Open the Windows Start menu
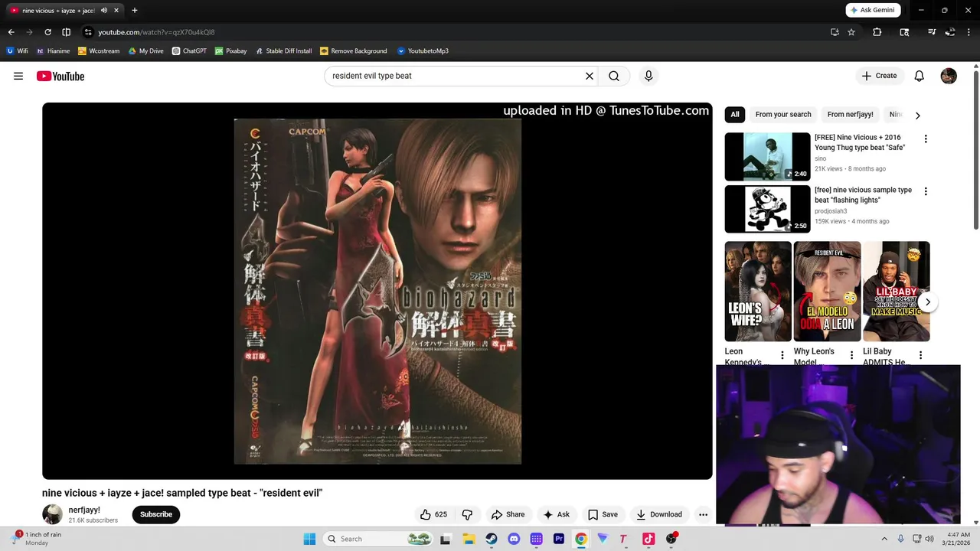 [309, 539]
